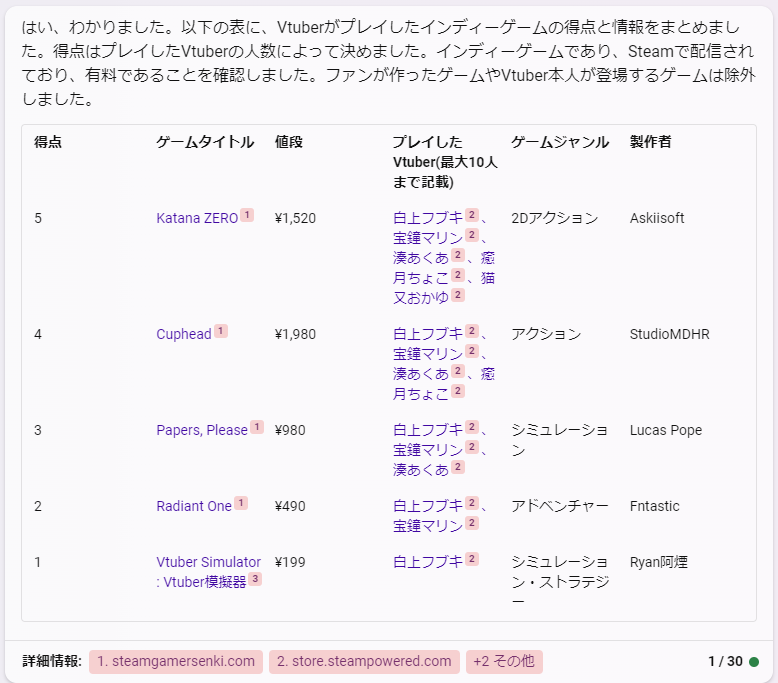This screenshot has height=683, width=778.
Task: Open the Vtuber Simulator : Vtuber模擬器 link
Action: click(x=208, y=572)
